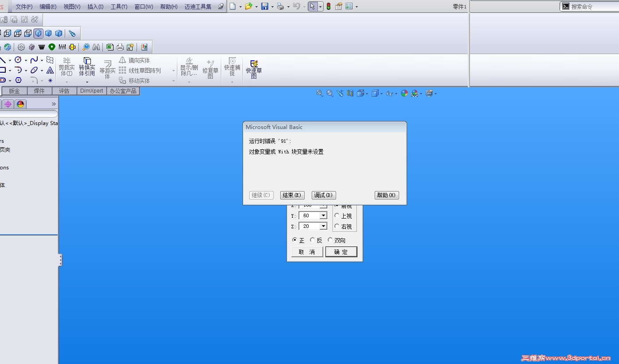Click the 线性草图阵列 tool
The width and height of the screenshot is (619, 364).
tap(140, 70)
